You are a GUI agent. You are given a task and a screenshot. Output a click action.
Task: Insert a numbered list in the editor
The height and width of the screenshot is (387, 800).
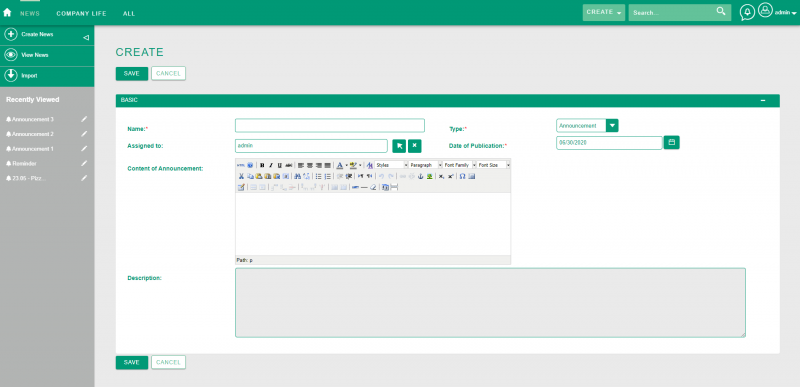(328, 176)
